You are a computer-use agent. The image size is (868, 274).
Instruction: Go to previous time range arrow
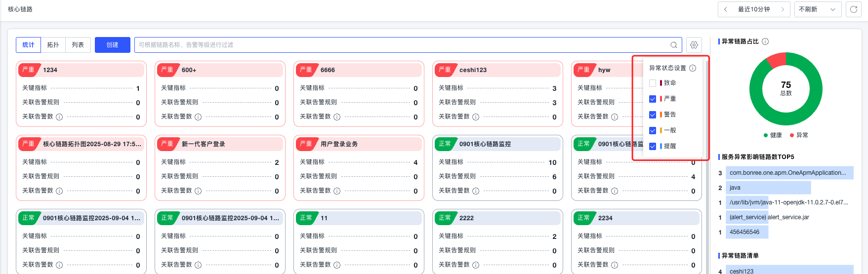pyautogui.click(x=725, y=9)
